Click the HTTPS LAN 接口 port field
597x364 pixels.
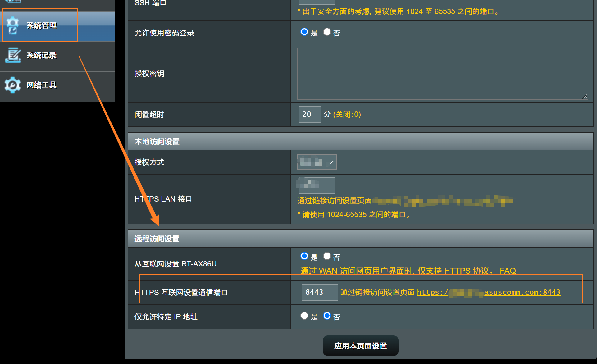pos(317,185)
